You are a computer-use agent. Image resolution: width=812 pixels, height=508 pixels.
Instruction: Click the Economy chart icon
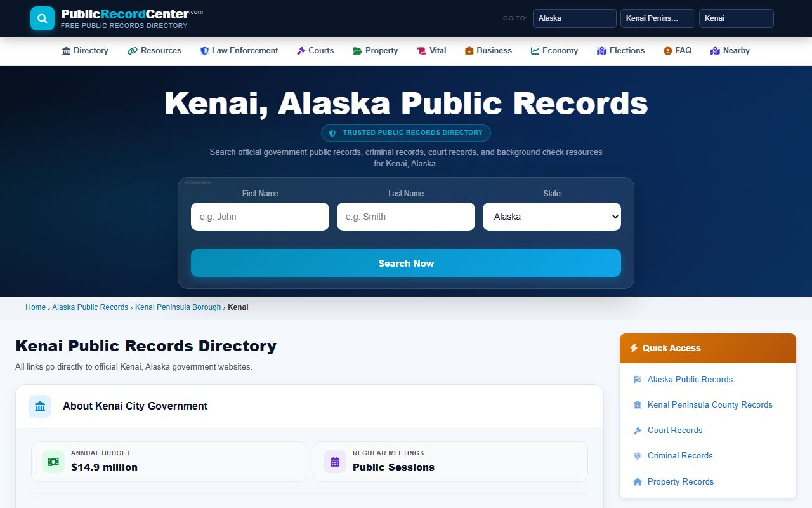tap(535, 51)
